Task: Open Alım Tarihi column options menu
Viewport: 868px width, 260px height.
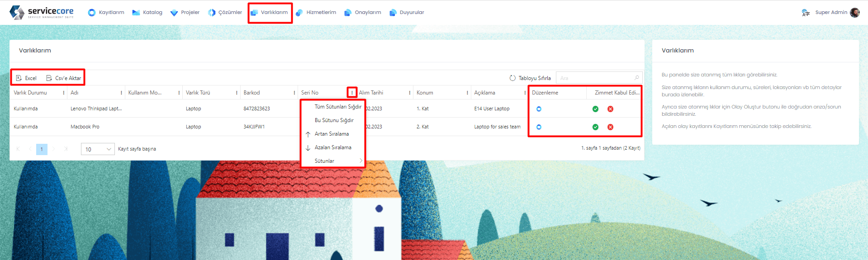Action: click(409, 93)
